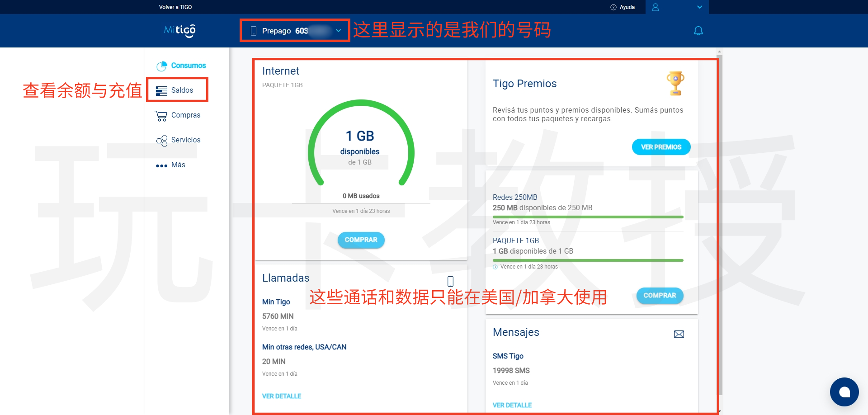The image size is (868, 415).
Task: Click the VER PREMIOS button
Action: (x=661, y=147)
